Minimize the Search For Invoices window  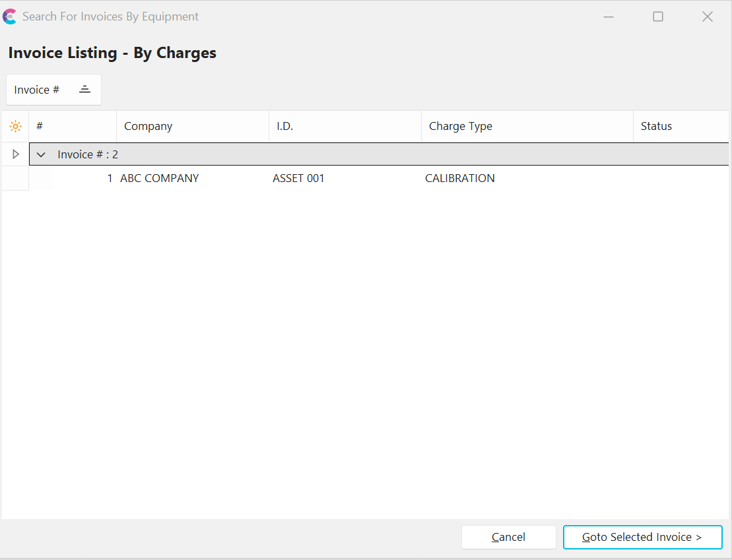pos(609,16)
